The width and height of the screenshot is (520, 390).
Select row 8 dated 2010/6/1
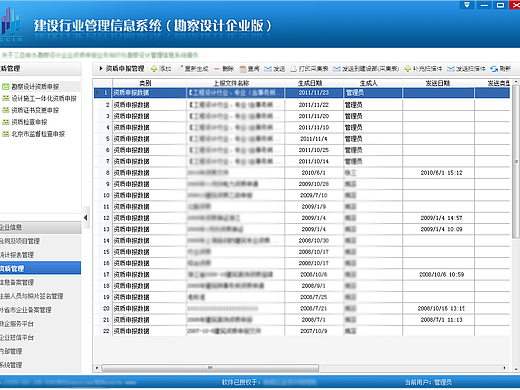(302, 173)
